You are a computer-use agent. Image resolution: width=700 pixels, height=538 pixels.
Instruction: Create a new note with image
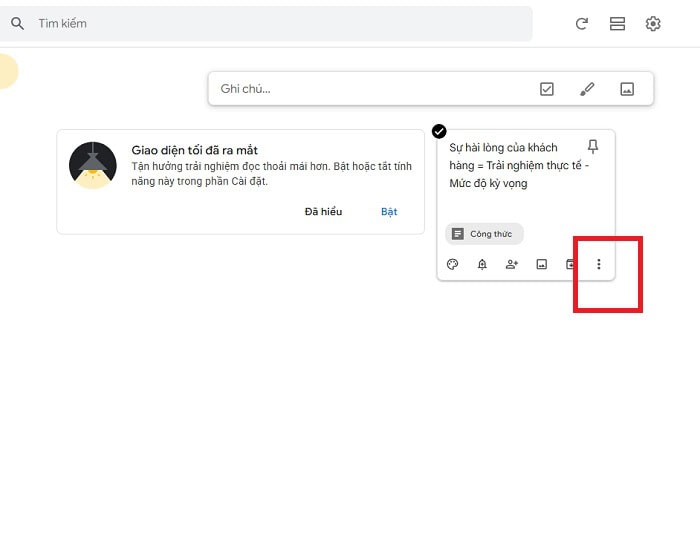[x=627, y=89]
